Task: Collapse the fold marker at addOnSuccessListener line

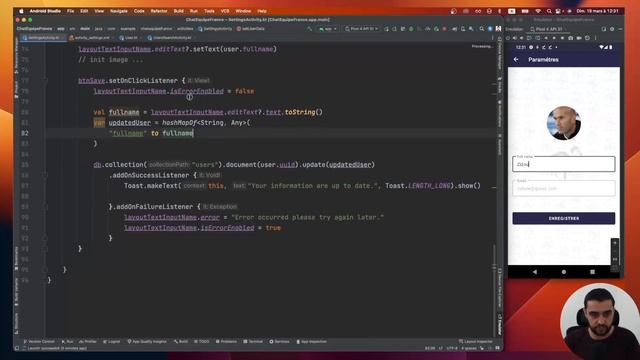Action: [x=45, y=175]
